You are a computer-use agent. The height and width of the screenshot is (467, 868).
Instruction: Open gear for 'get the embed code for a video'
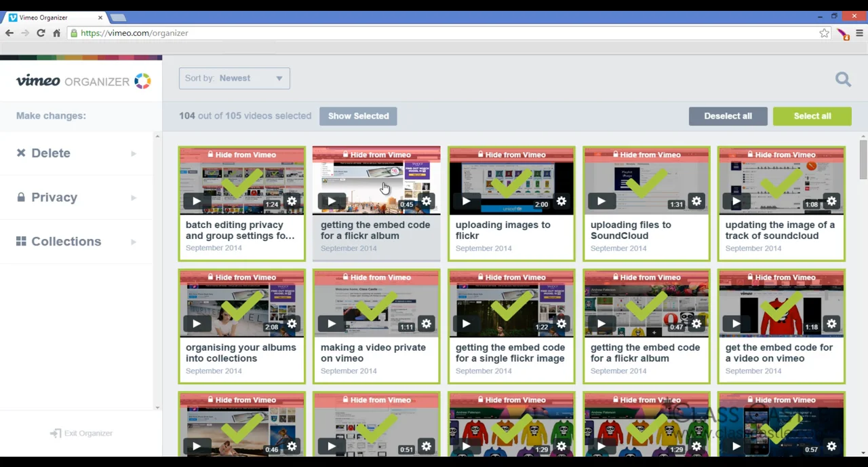(x=831, y=324)
